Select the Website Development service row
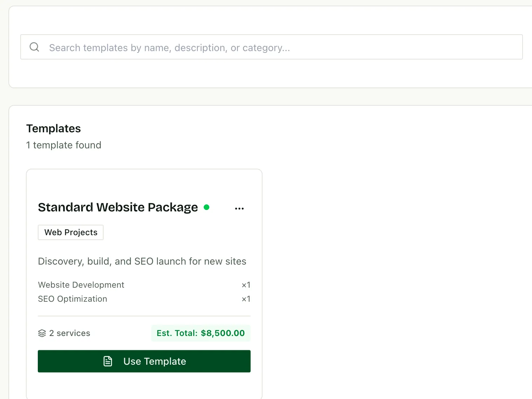Viewport: 532px width, 399px height. pos(144,285)
